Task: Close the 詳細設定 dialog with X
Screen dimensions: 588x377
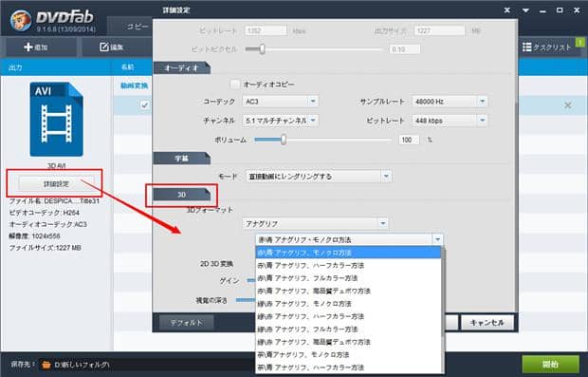Action: click(x=507, y=10)
